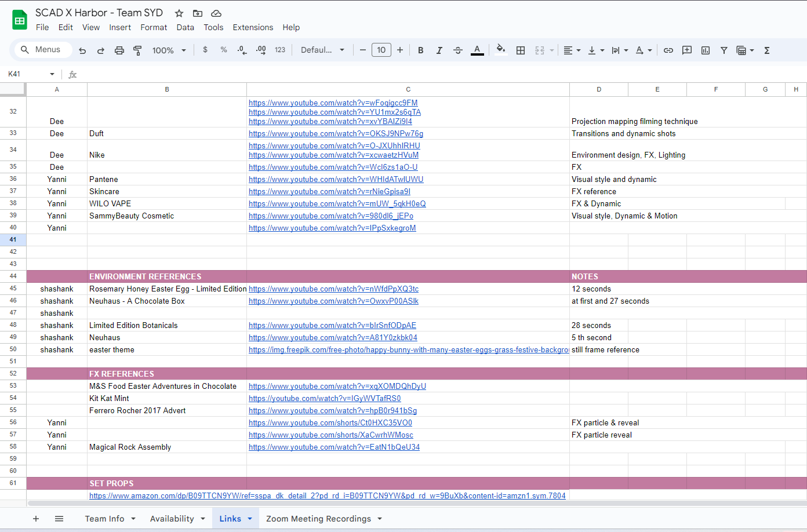This screenshot has width=807, height=532.
Task: Open the freepik easter bunny image link
Action: (x=409, y=350)
